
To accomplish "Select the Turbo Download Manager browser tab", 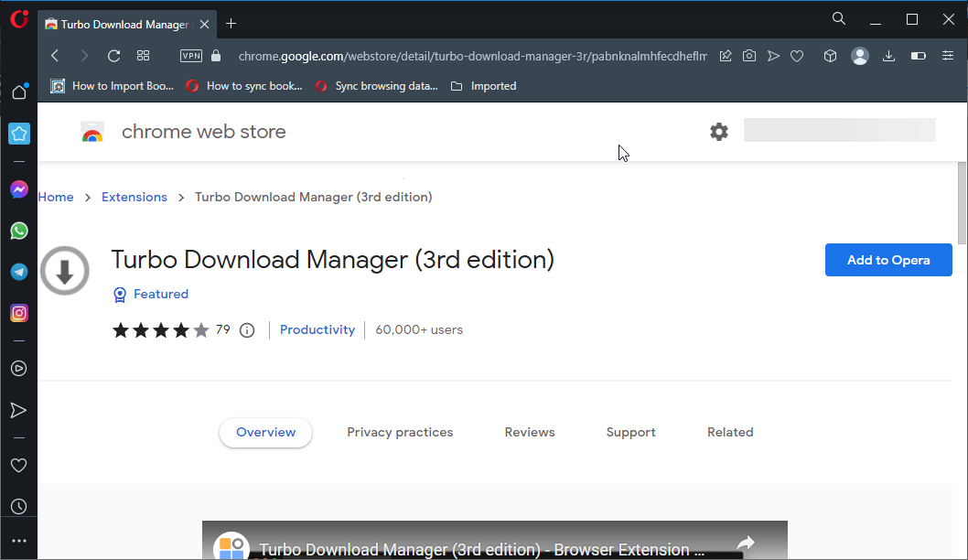I will (128, 24).
